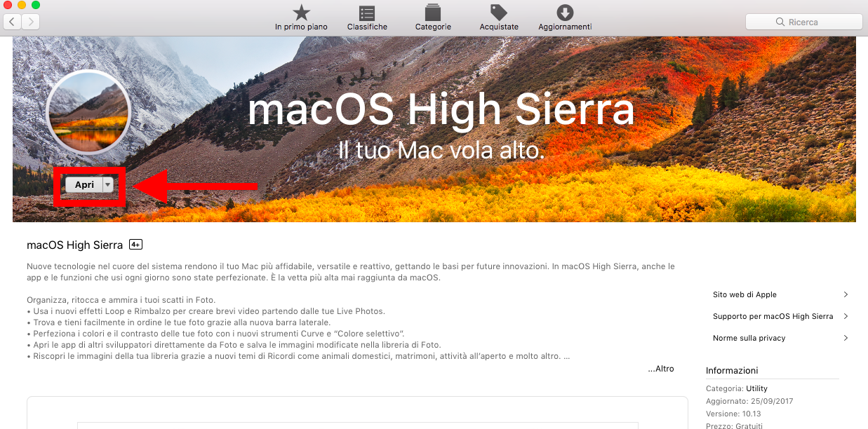Click chevron next to Sito web di Apple
868x429 pixels.
[x=846, y=294]
